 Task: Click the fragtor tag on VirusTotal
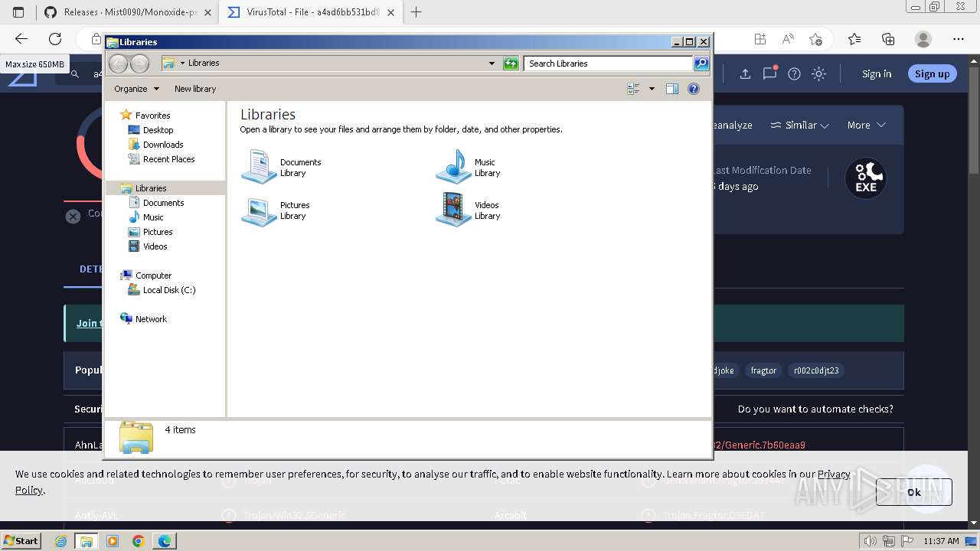(763, 370)
